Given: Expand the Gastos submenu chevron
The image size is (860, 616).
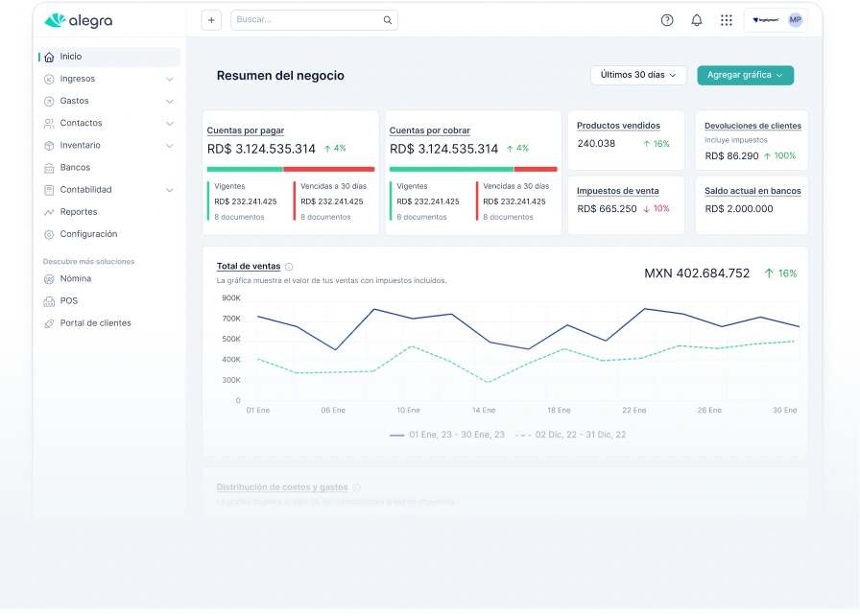Looking at the screenshot, I should click(170, 101).
